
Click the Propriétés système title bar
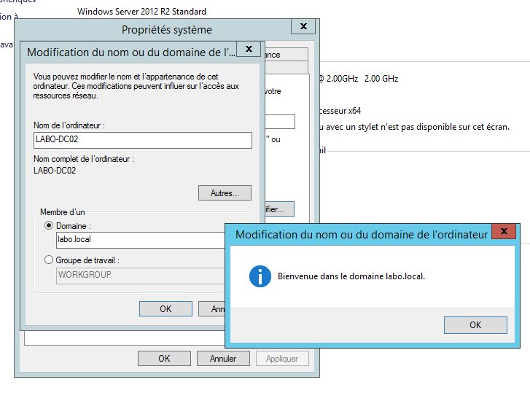point(166,30)
